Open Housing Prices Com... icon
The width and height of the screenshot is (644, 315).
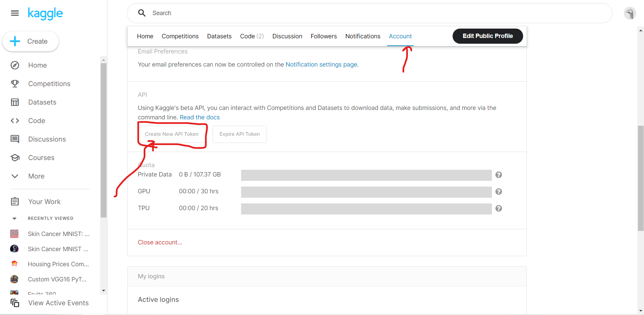click(x=14, y=264)
